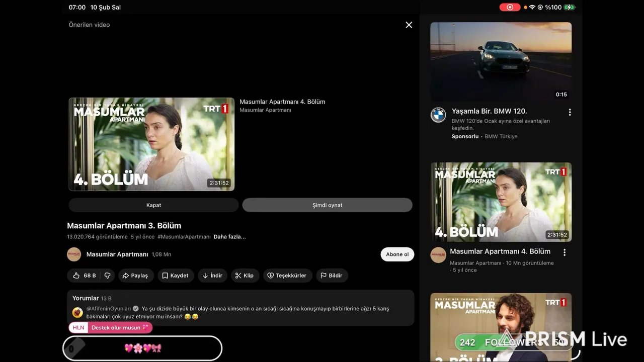
Task: Click the Kapat button
Action: pos(153,205)
